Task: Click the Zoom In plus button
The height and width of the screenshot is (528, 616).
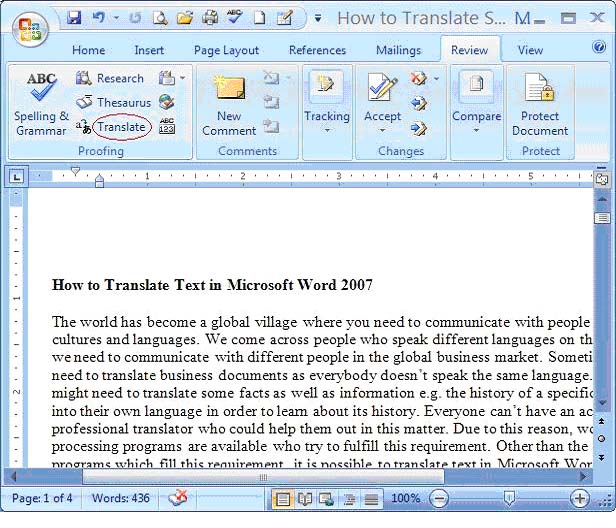Action: [x=579, y=499]
